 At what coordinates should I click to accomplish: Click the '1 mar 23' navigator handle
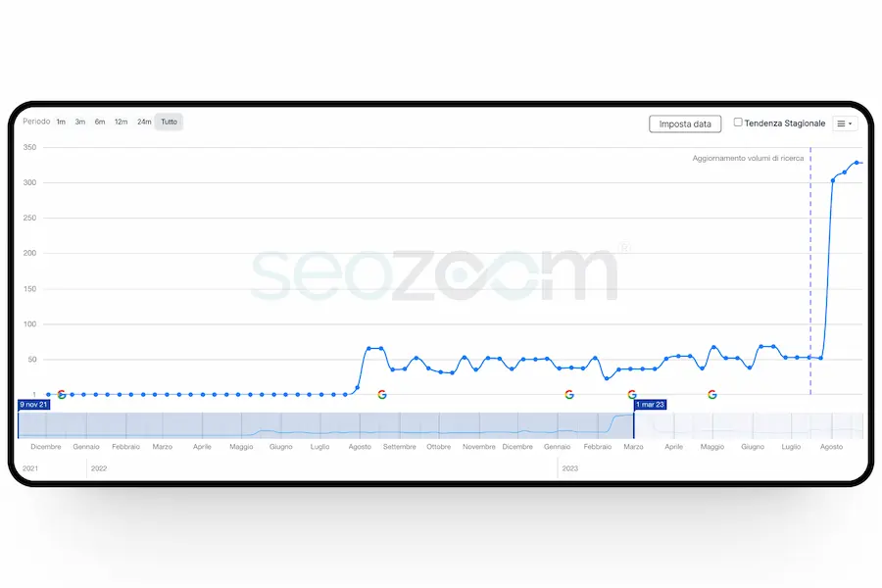tap(652, 404)
